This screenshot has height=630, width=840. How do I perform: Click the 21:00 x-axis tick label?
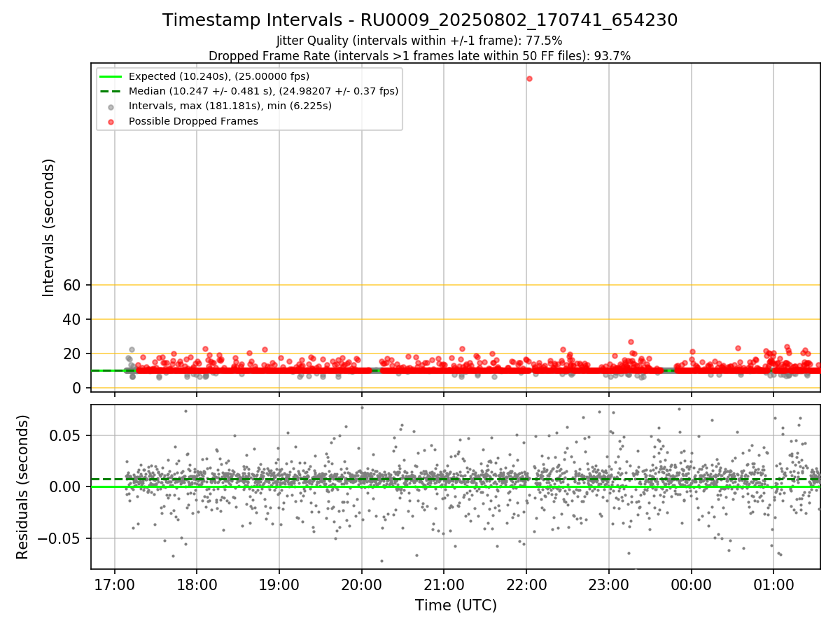pos(444,584)
